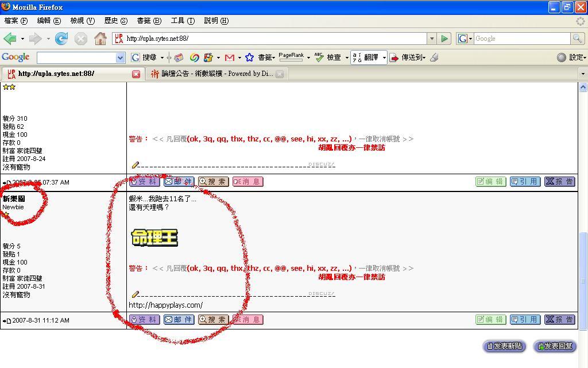Screen dimensions: 588x368
Task: Click 引用 quote button on 新樂園's post
Action: click(525, 320)
